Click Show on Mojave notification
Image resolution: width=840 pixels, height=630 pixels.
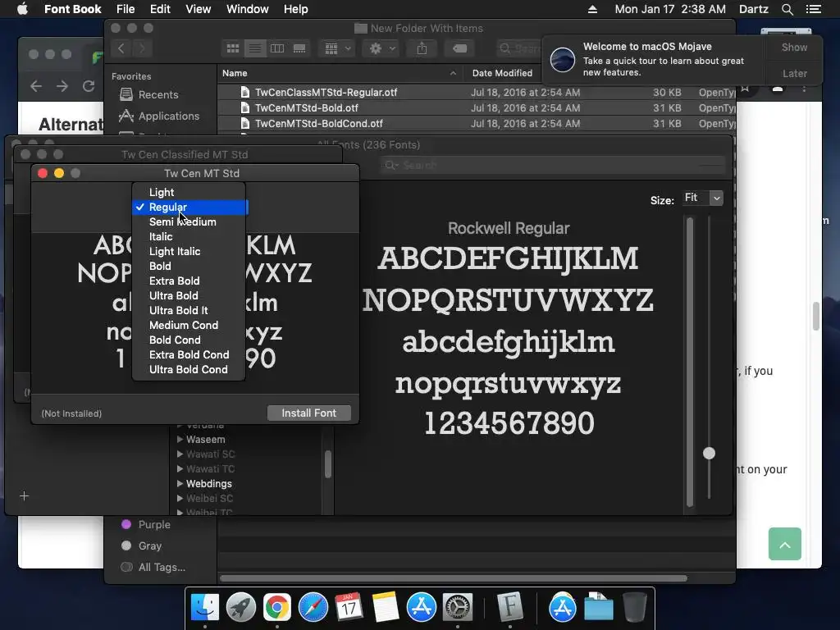pyautogui.click(x=794, y=48)
